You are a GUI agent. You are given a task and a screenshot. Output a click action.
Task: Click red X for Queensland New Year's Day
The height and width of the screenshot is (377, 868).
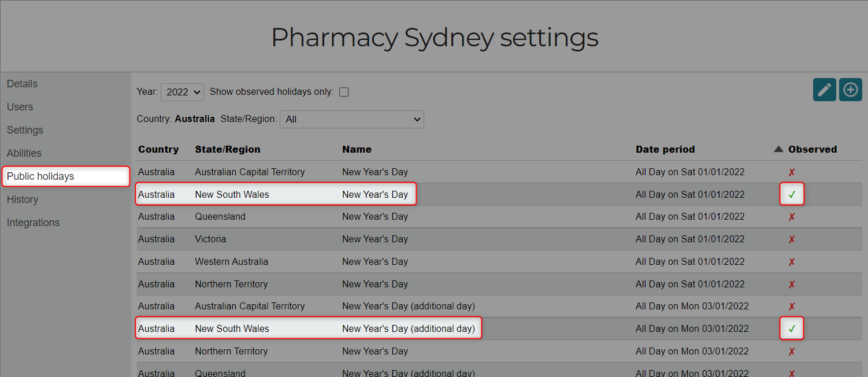792,217
